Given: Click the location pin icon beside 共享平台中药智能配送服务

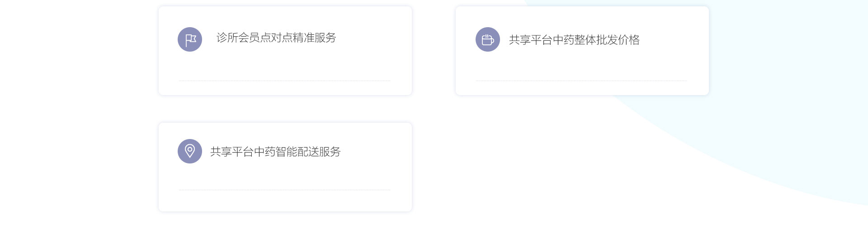Looking at the screenshot, I should [190, 151].
